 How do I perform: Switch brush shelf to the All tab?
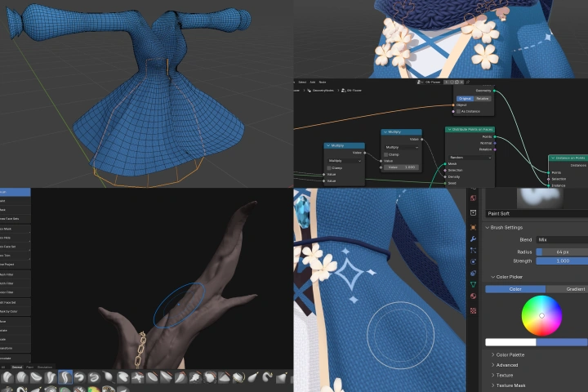(3, 367)
